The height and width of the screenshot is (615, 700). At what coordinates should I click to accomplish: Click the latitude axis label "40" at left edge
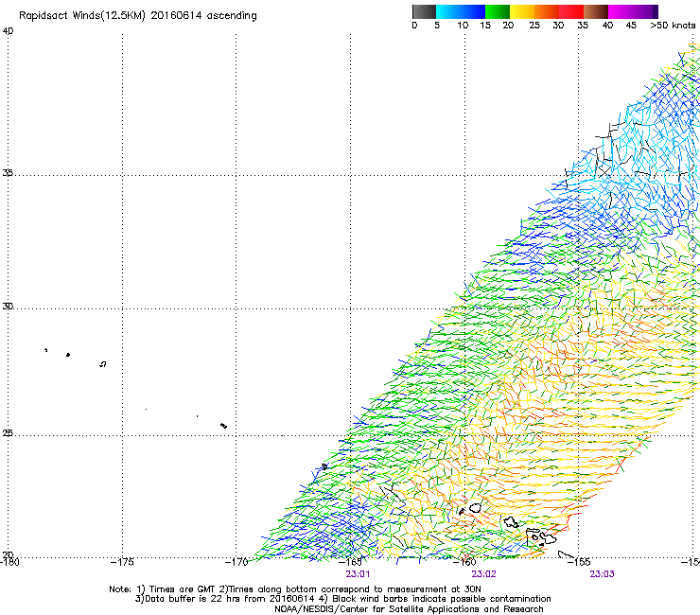[x=8, y=31]
